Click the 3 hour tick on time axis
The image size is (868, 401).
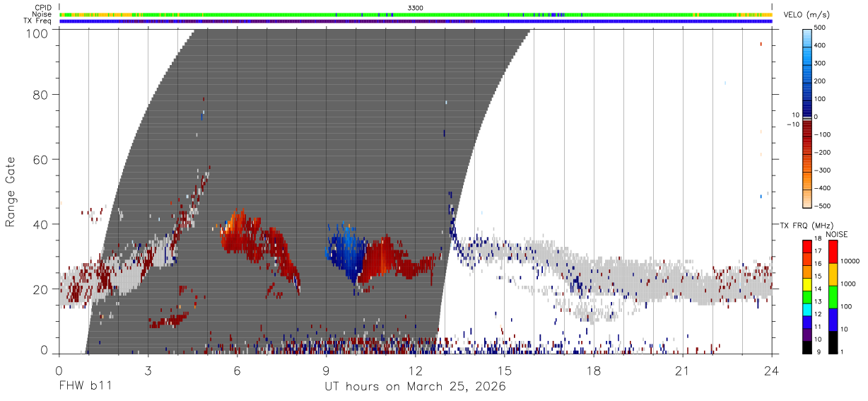point(148,371)
